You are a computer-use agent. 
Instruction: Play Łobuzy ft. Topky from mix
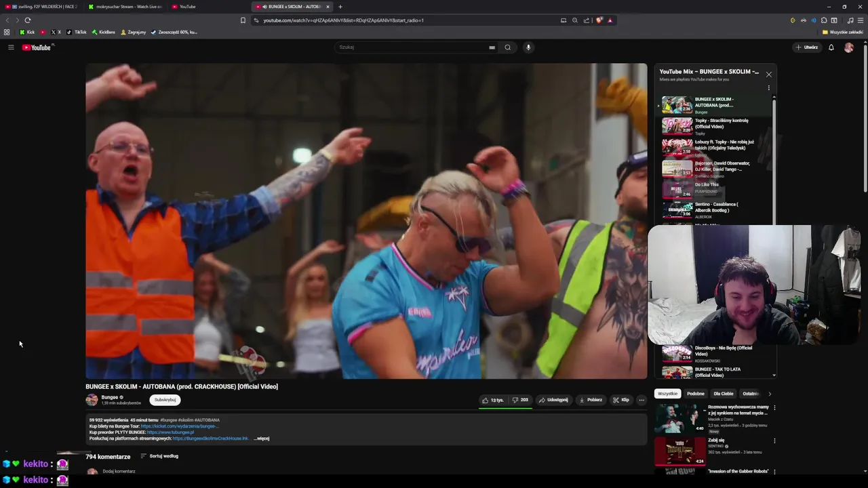pyautogui.click(x=715, y=148)
